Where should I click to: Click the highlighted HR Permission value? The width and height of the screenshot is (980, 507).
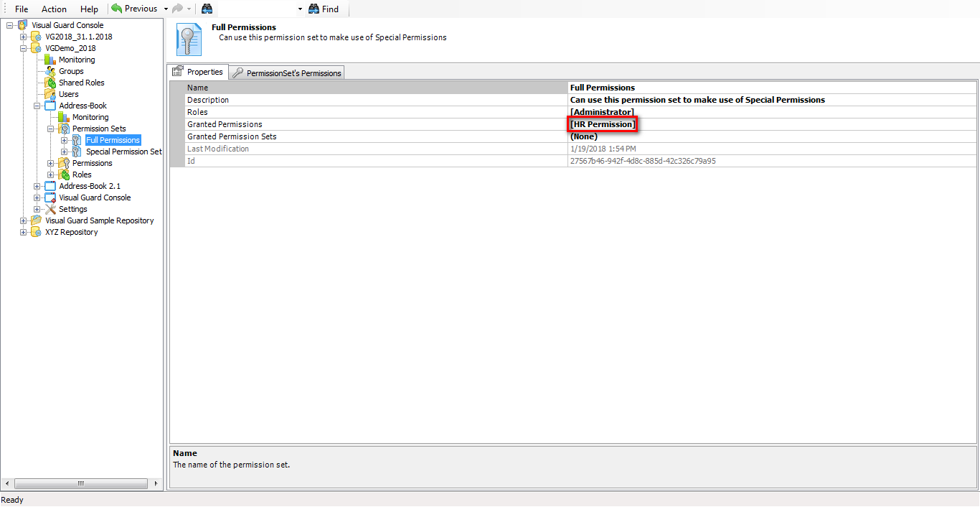(601, 124)
